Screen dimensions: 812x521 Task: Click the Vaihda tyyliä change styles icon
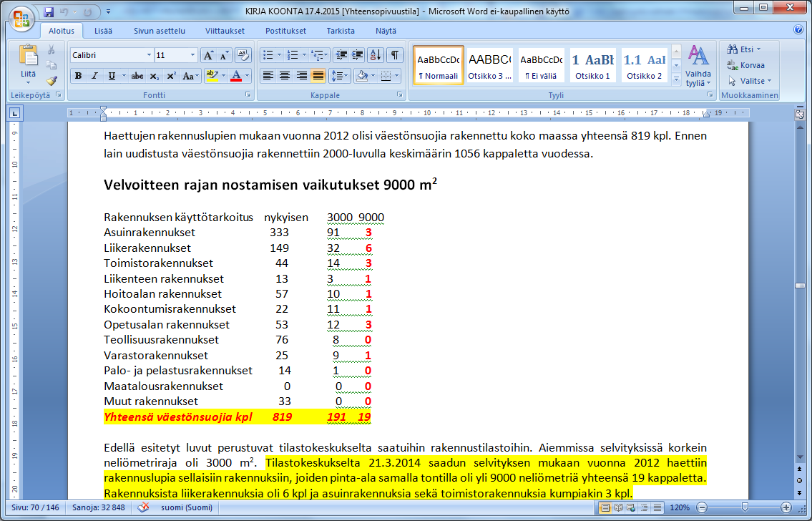pyautogui.click(x=698, y=67)
